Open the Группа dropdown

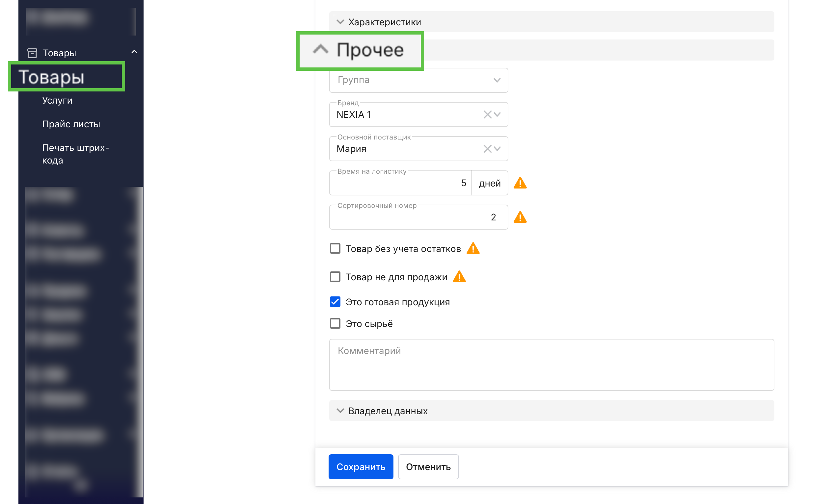[x=418, y=80]
